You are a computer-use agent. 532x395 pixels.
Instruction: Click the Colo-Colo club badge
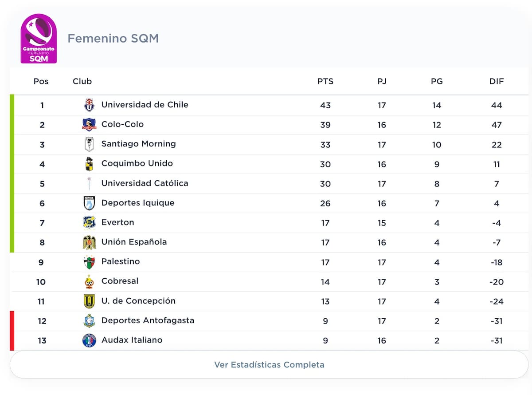click(x=89, y=125)
